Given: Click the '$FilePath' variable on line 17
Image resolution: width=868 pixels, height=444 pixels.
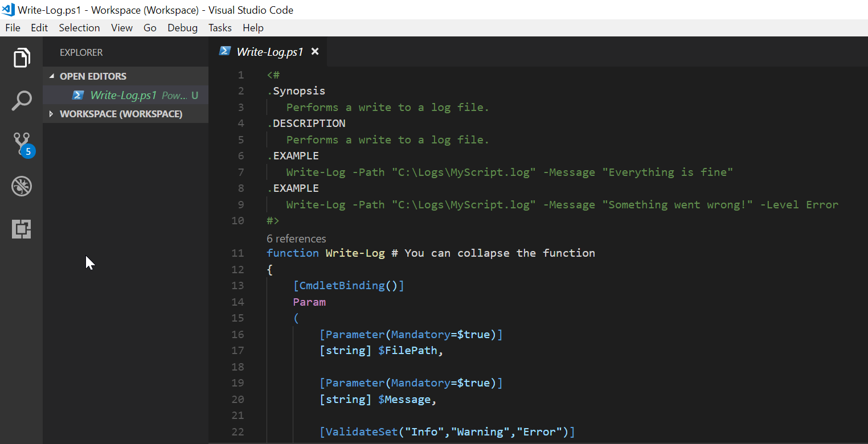Looking at the screenshot, I should [x=408, y=351].
